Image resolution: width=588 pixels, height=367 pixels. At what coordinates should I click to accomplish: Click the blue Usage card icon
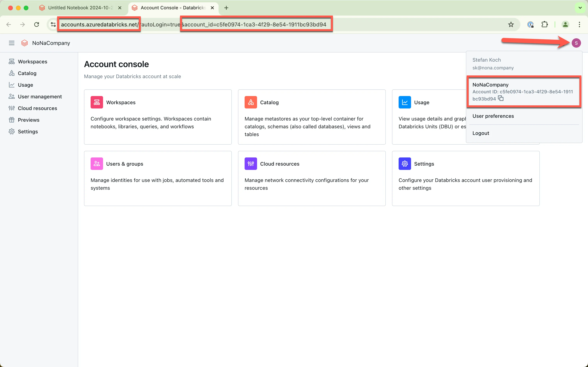tap(404, 102)
